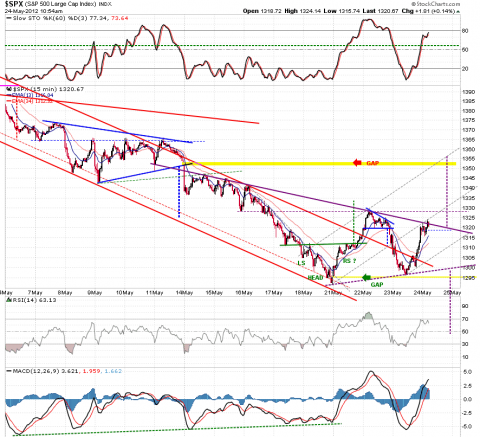
Task: Click the 20 level on stochastic axis
Action: coord(465,69)
